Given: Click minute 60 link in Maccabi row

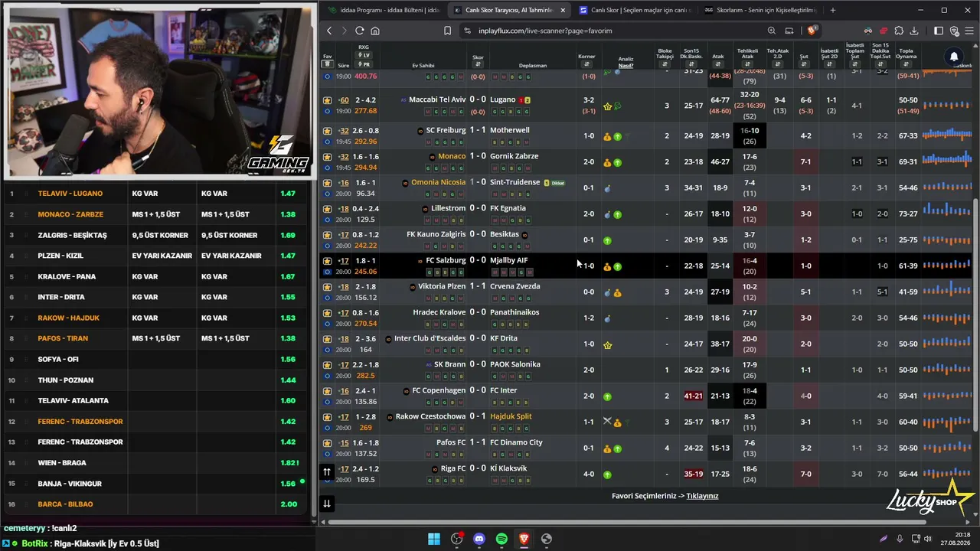Looking at the screenshot, I should pyautogui.click(x=344, y=100).
